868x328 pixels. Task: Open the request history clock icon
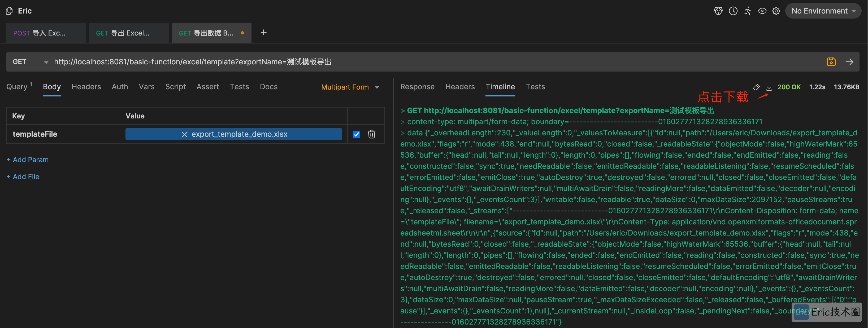coord(733,11)
